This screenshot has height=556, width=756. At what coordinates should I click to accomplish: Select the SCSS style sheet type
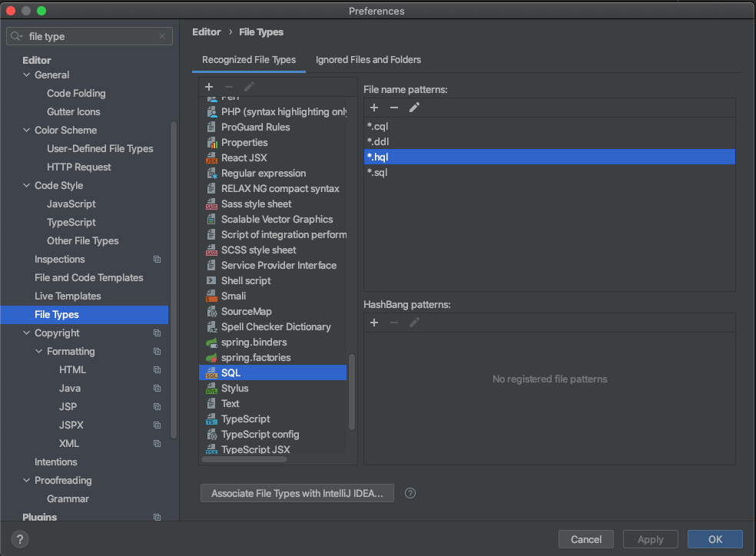click(273, 250)
